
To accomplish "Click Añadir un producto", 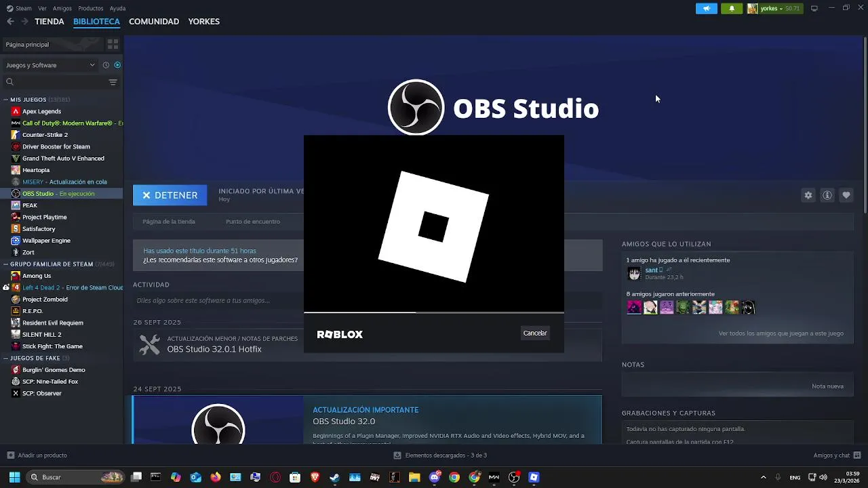I will click(37, 455).
